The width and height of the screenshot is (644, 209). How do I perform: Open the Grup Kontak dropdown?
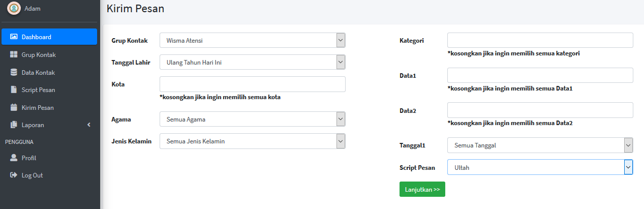click(x=252, y=40)
